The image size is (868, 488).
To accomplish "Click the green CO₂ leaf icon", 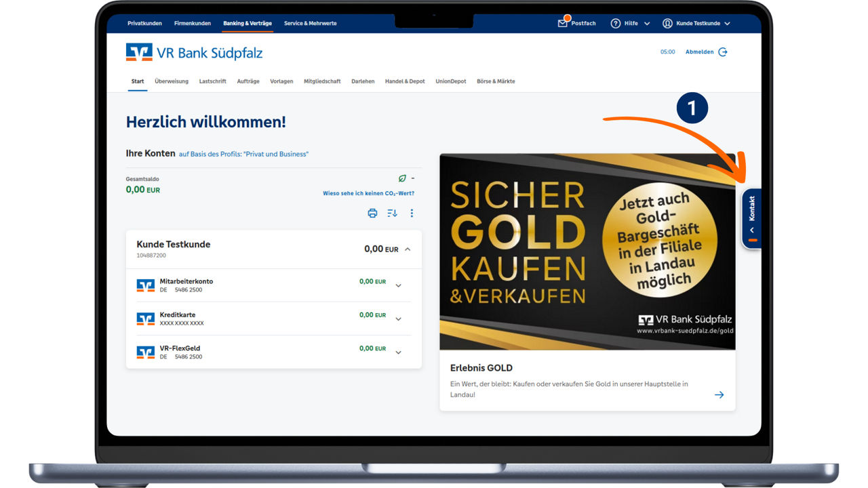I will [x=402, y=178].
